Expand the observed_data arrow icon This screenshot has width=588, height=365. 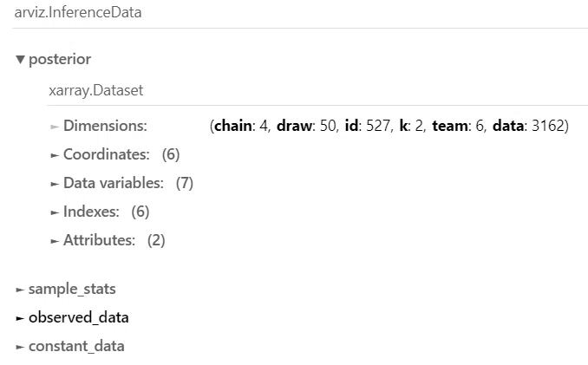20,318
